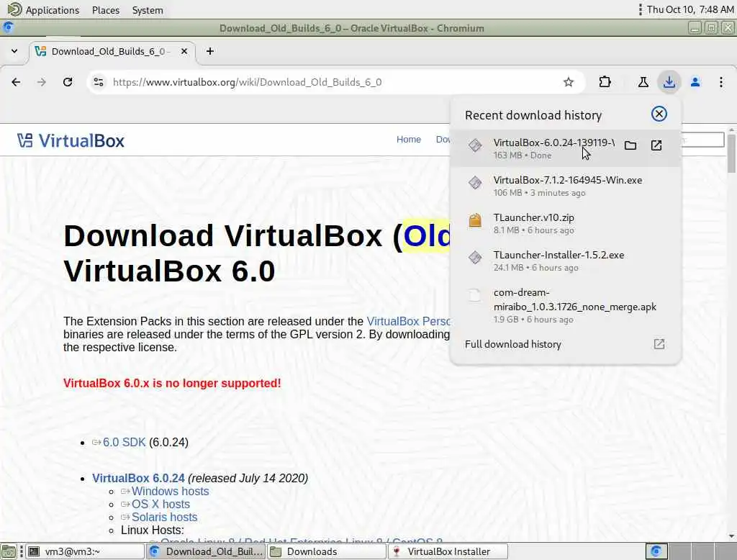
Task: Click the VirtualBox logo in page header
Action: coord(71,140)
